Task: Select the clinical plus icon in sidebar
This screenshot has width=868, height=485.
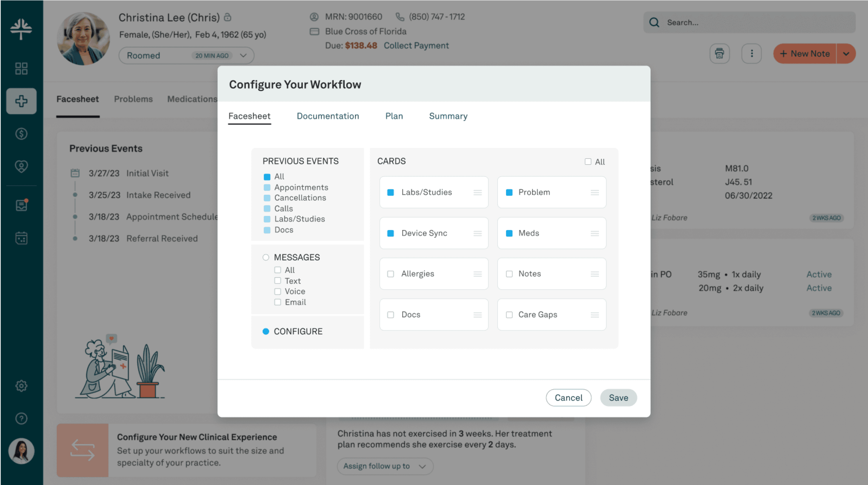Action: (21, 101)
